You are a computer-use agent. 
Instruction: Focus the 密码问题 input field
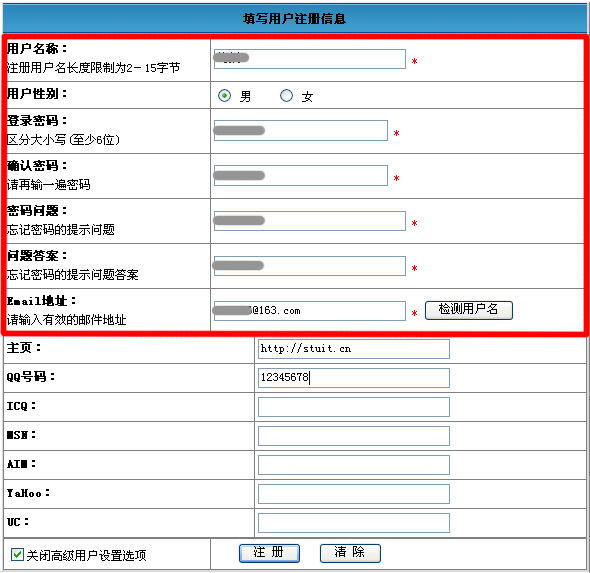pyautogui.click(x=310, y=220)
